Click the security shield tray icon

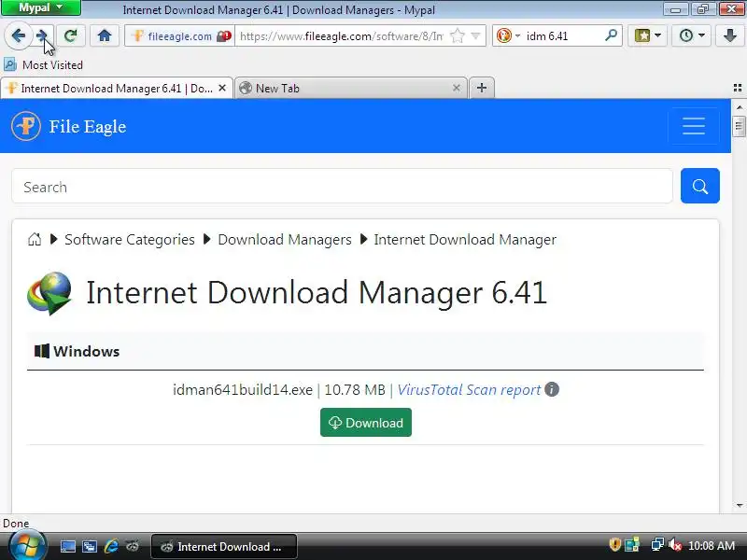tap(614, 544)
